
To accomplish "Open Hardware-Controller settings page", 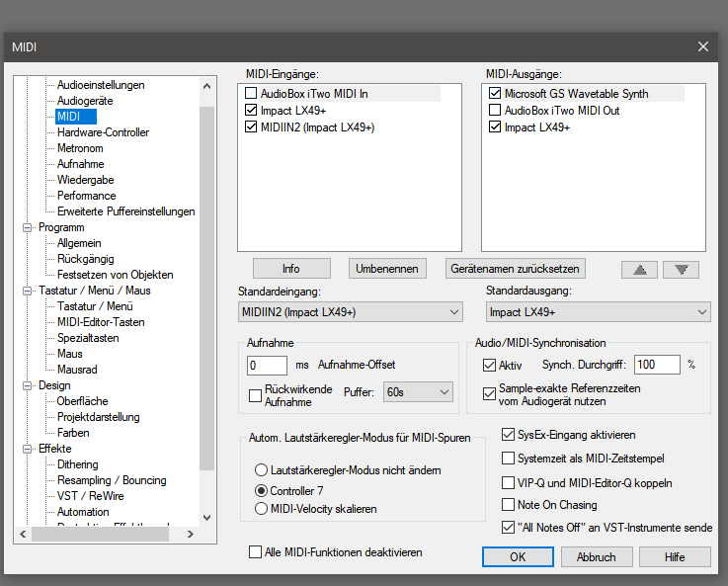I will coord(103,132).
